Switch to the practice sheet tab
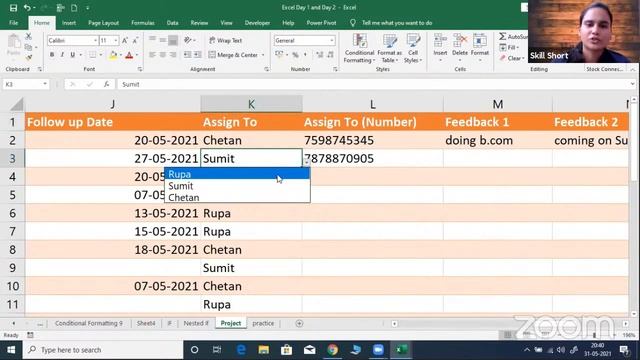This screenshot has height=360, width=640. [x=263, y=323]
